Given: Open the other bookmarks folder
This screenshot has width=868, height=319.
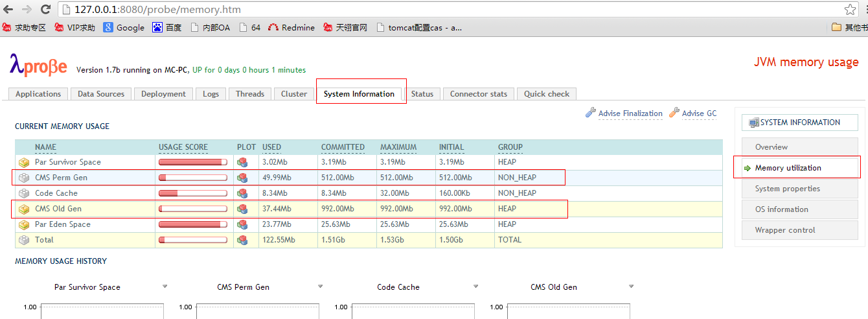Looking at the screenshot, I should 849,27.
